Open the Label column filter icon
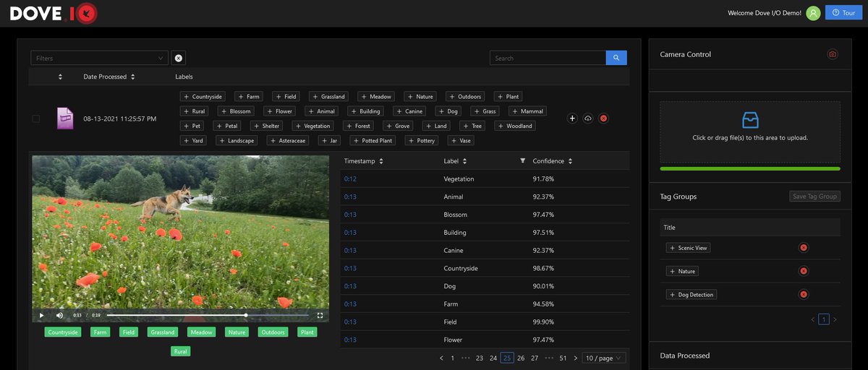The height and width of the screenshot is (370, 868). pos(523,160)
